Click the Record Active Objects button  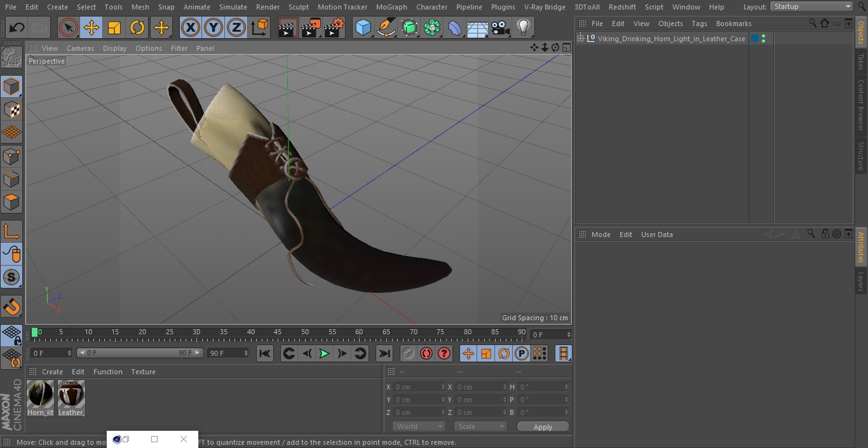(x=408, y=353)
